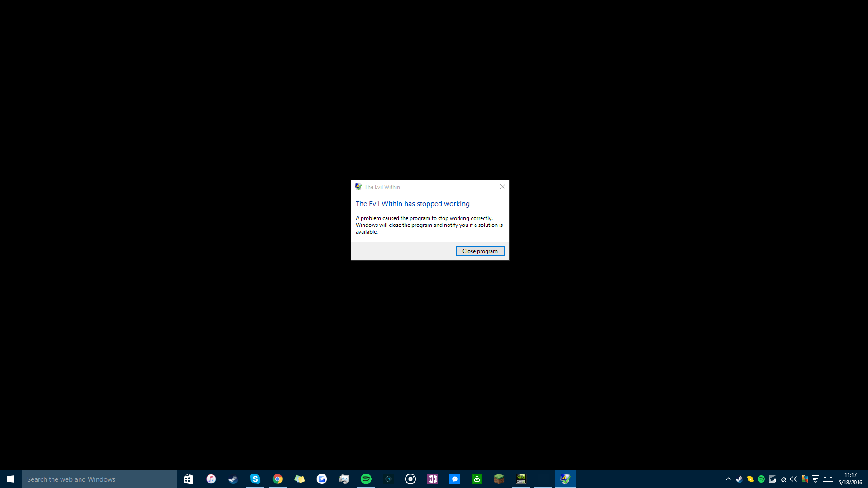Open Steam from the taskbar
Image resolution: width=868 pixels, height=488 pixels.
click(233, 479)
